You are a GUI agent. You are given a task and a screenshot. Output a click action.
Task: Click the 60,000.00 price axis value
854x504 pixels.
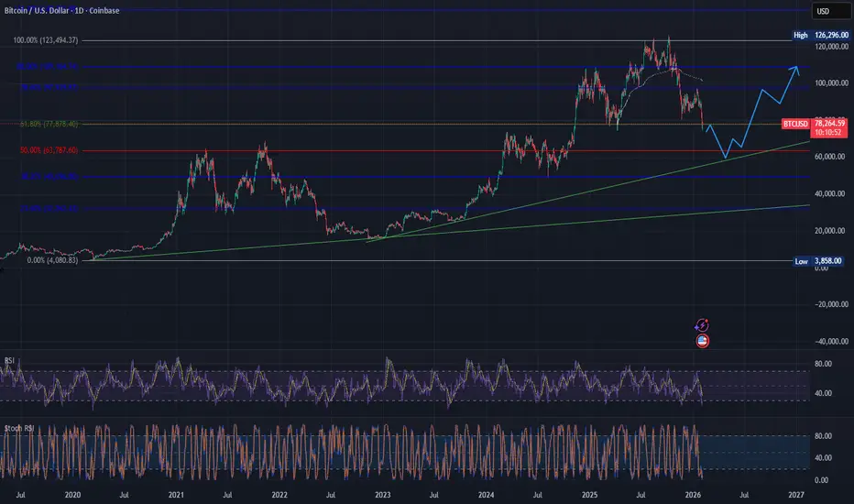831,157
